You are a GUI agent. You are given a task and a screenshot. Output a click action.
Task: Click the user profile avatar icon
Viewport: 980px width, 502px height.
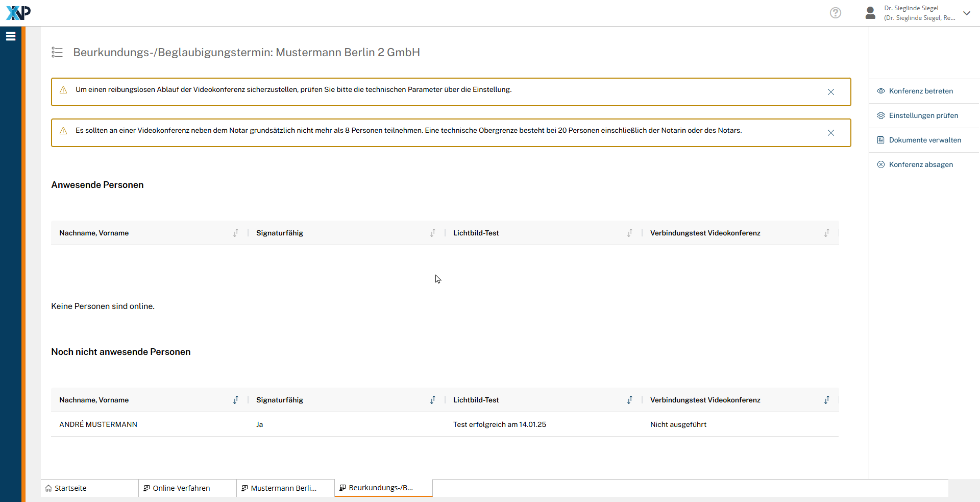point(871,13)
